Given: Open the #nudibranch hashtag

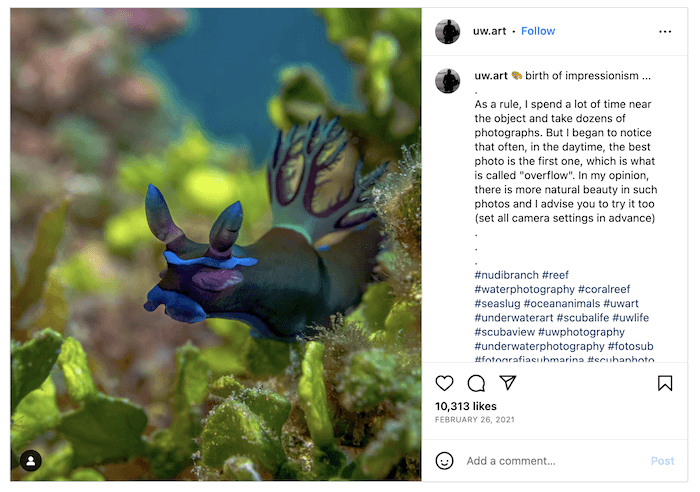Looking at the screenshot, I should [506, 275].
